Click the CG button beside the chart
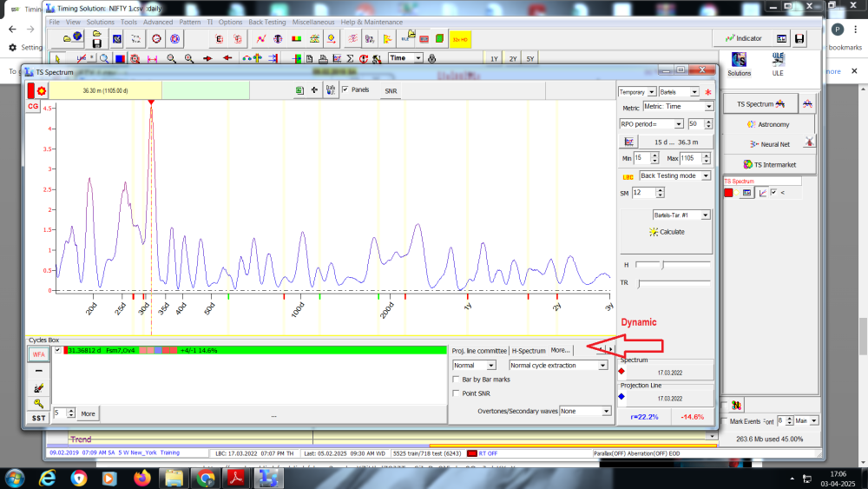Image resolution: width=868 pixels, height=489 pixels. coord(33,106)
